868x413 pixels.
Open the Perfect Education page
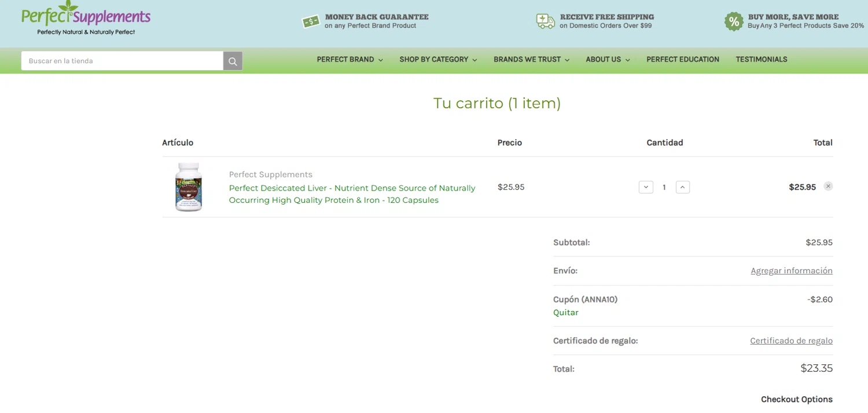click(x=683, y=60)
